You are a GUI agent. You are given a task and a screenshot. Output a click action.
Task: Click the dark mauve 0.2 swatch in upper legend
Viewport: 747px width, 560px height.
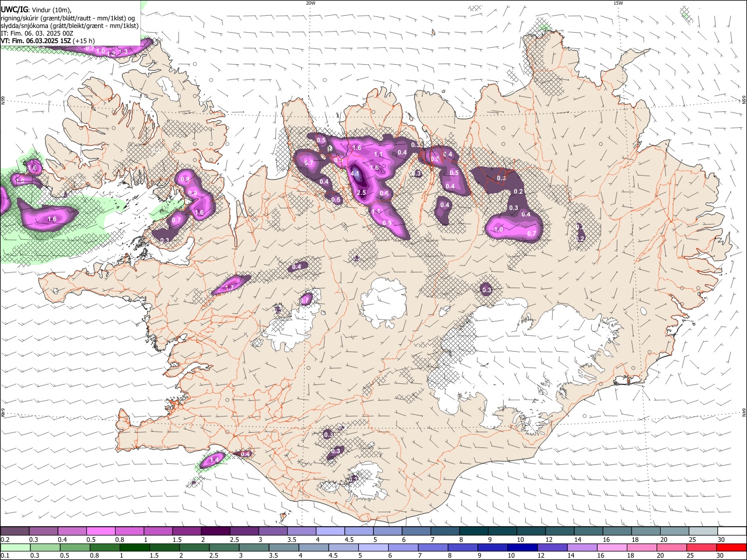15,531
